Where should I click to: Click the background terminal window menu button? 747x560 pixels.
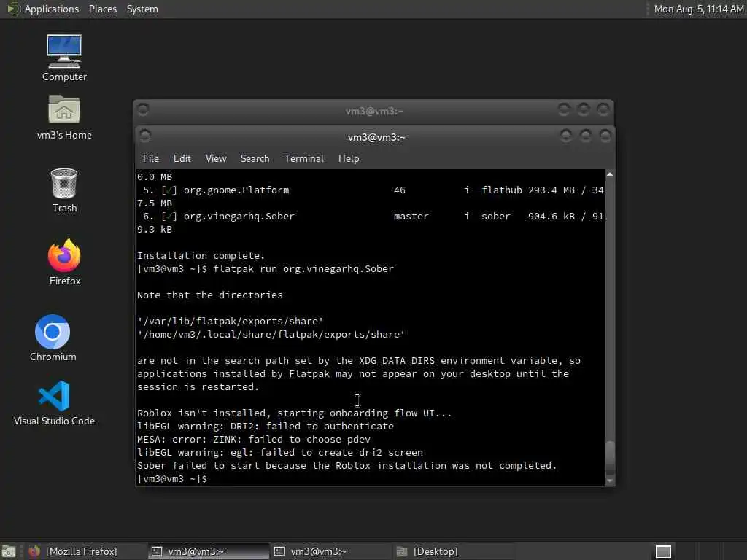pyautogui.click(x=143, y=110)
